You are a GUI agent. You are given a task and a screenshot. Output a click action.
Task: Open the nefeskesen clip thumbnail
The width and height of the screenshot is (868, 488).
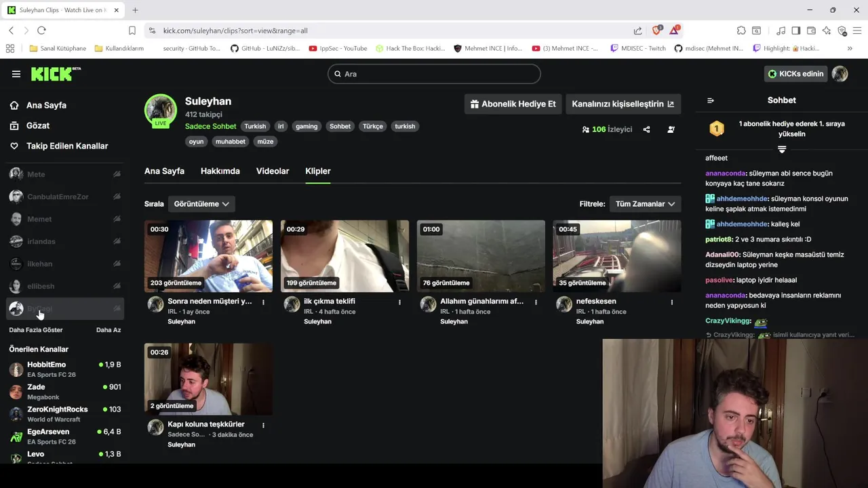click(x=616, y=256)
